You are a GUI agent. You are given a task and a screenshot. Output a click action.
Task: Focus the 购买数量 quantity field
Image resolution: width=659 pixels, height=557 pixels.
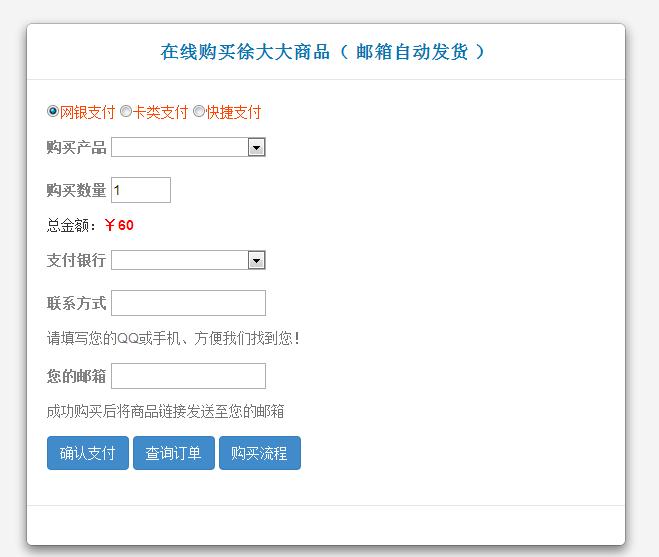(140, 190)
